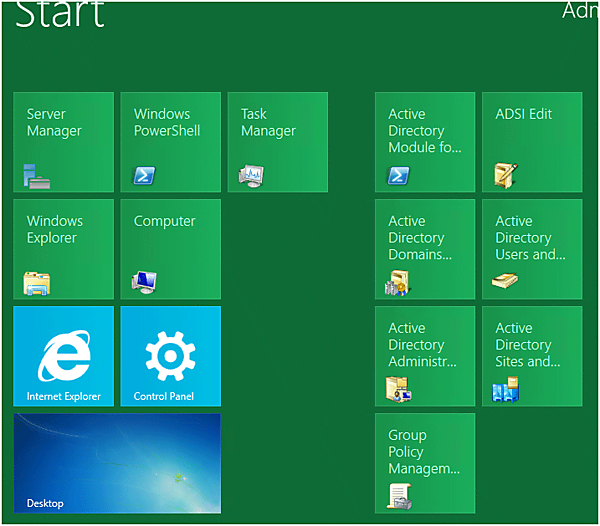
Task: Click the Administrator account name at top right
Action: [x=578, y=11]
